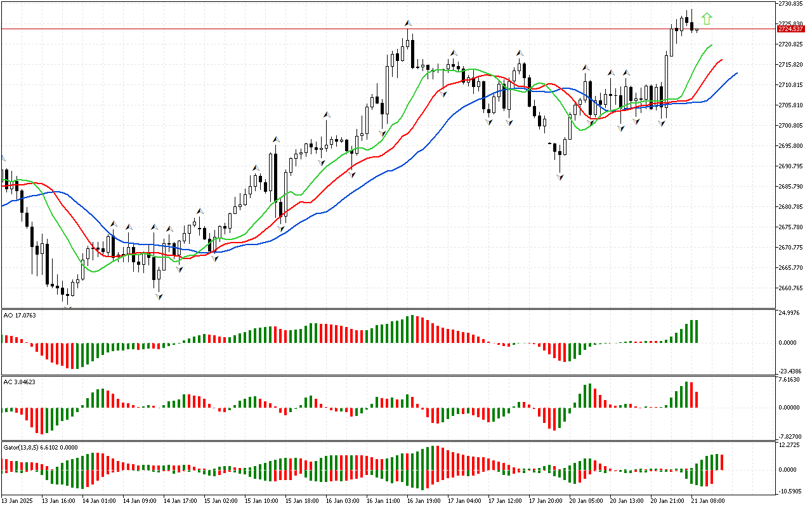Click the 2660.765 price scale value
Screen dimensions: 812x508
tap(791, 288)
